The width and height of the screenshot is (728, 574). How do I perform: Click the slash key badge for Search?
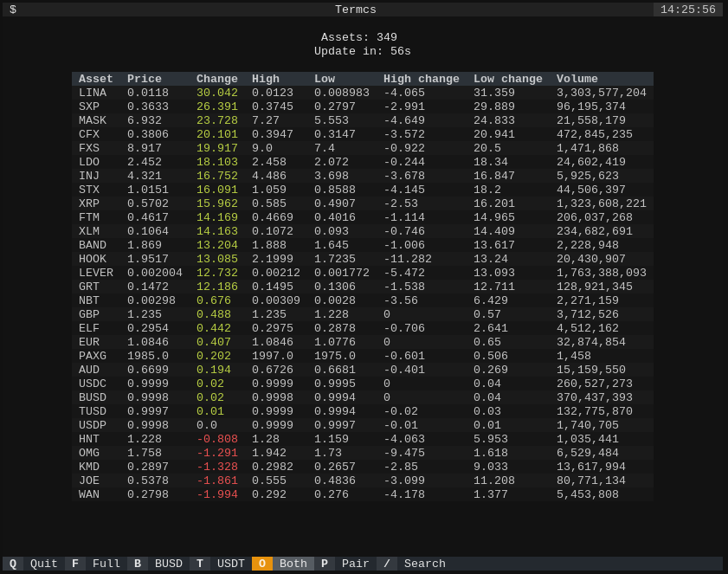tap(387, 564)
